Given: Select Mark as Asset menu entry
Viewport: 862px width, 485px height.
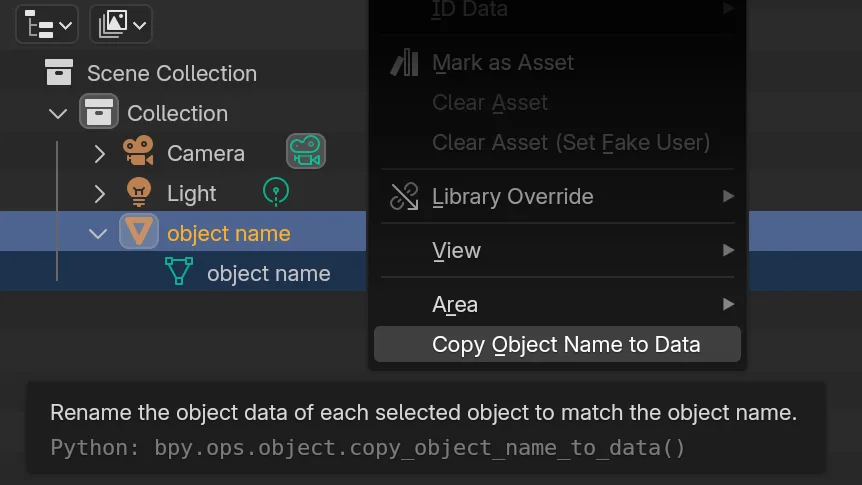Looking at the screenshot, I should (503, 63).
